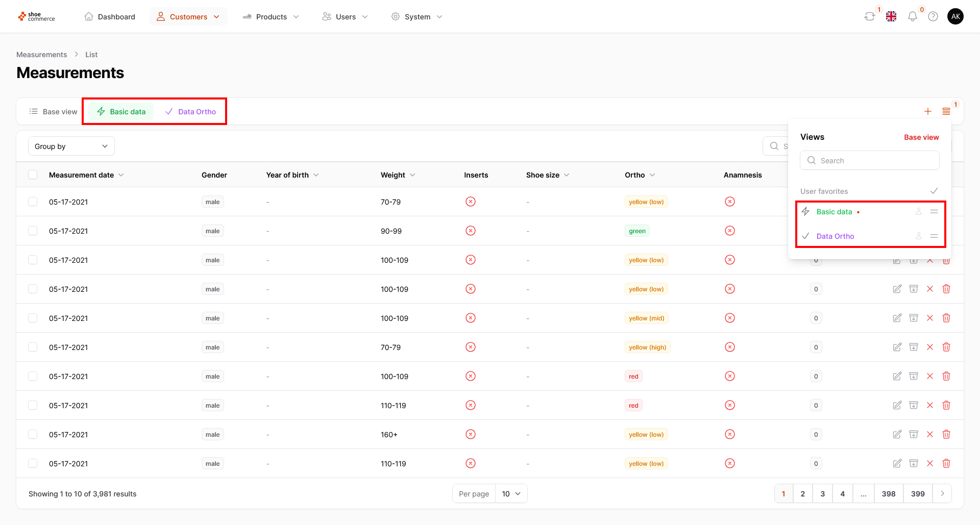Image resolution: width=980 pixels, height=525 pixels.
Task: Click the help question mark icon
Action: (x=933, y=16)
